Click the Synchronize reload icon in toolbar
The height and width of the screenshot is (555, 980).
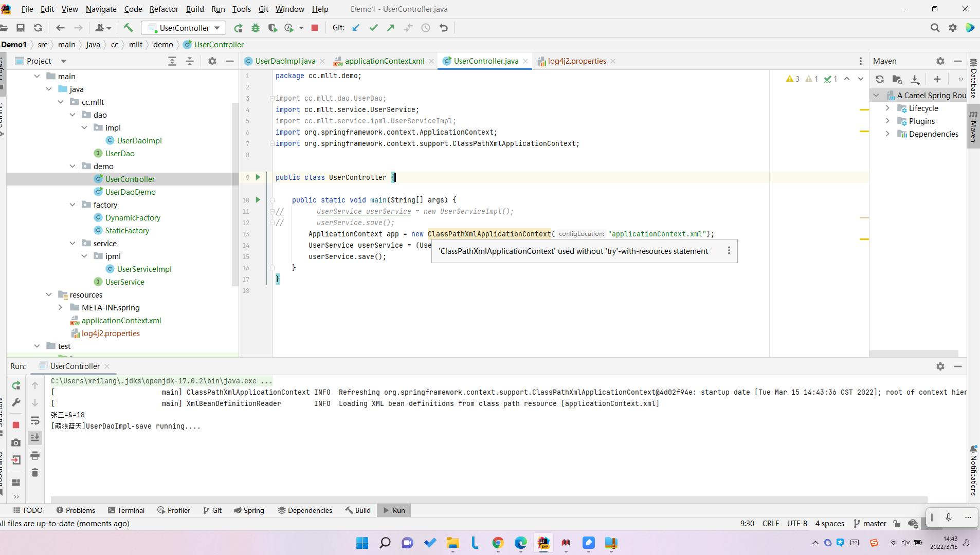(38, 28)
